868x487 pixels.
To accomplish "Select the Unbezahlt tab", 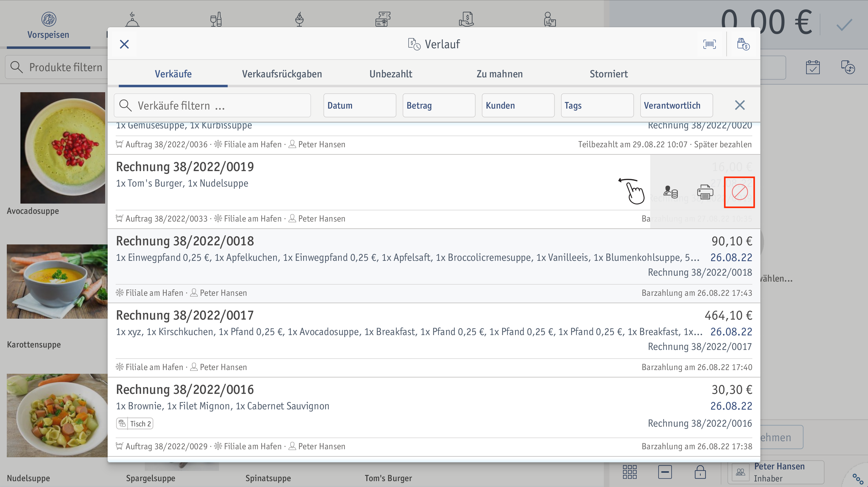I will point(391,74).
